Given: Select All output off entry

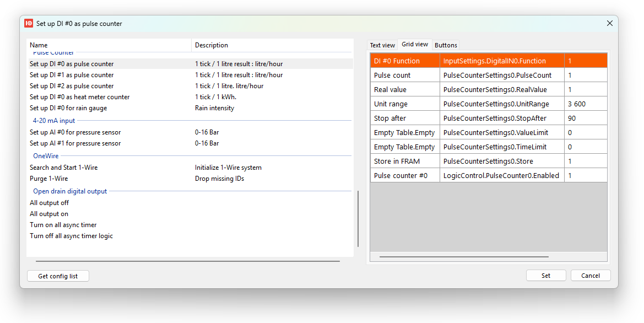Looking at the screenshot, I should (190, 203).
